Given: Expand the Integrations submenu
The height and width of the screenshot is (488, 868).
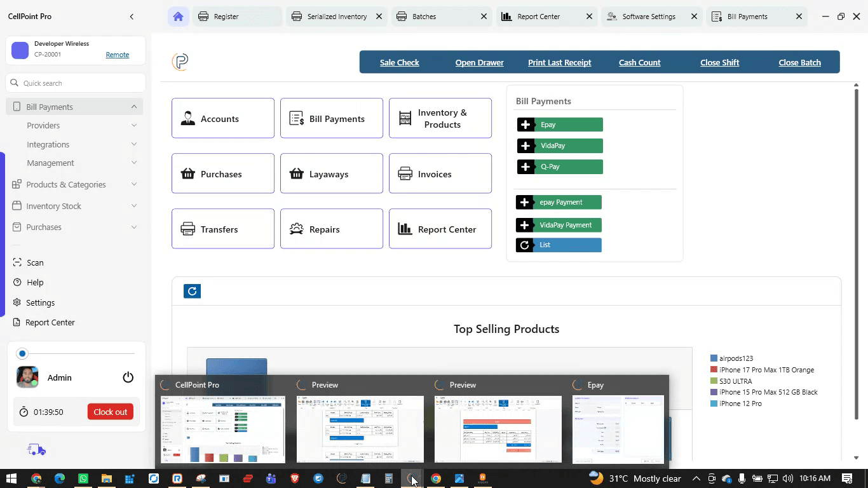Looking at the screenshot, I should tap(134, 144).
